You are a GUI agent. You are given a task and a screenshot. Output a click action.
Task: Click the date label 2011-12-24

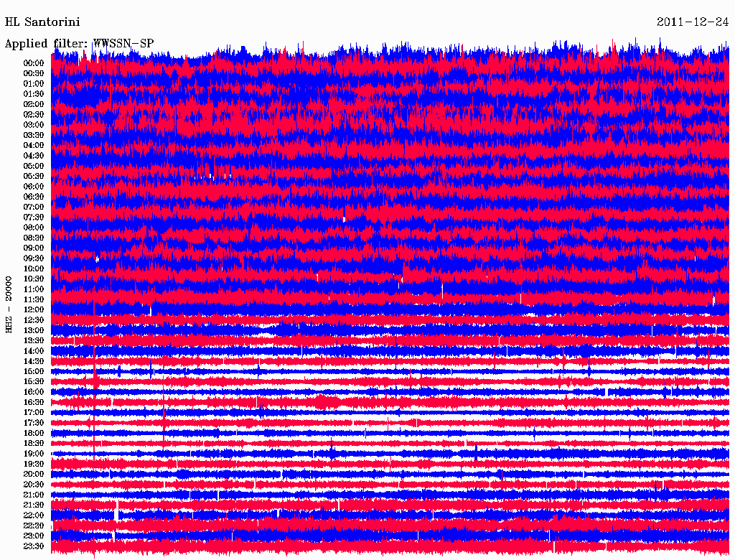coord(693,22)
